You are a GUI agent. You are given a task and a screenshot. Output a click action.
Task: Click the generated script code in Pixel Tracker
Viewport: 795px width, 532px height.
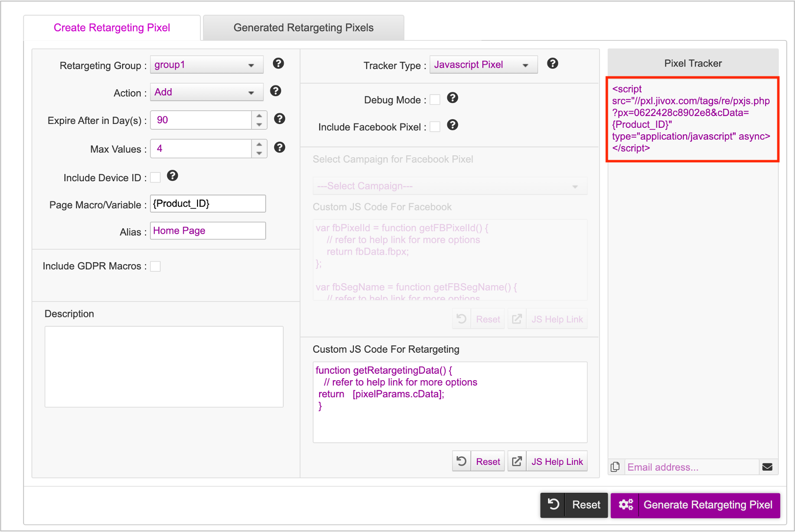(x=692, y=119)
